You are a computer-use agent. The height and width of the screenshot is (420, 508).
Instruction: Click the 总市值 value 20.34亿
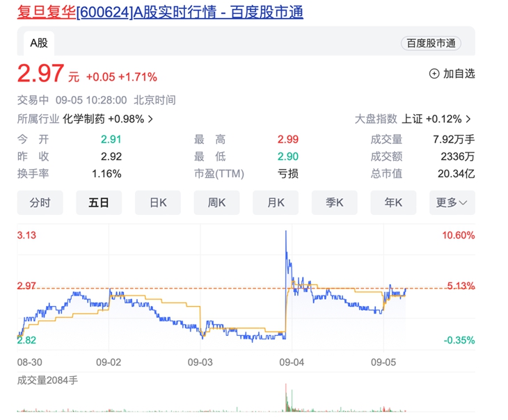(x=457, y=174)
